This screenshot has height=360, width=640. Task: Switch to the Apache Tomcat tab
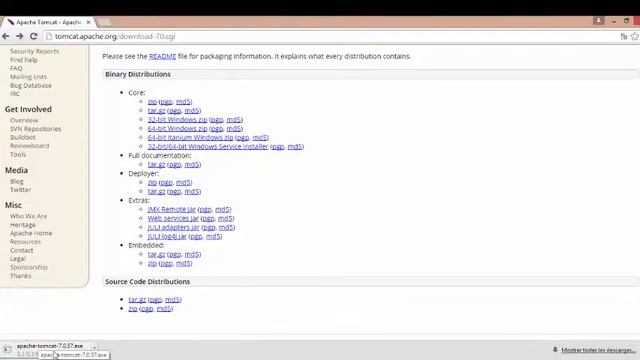tap(48, 22)
